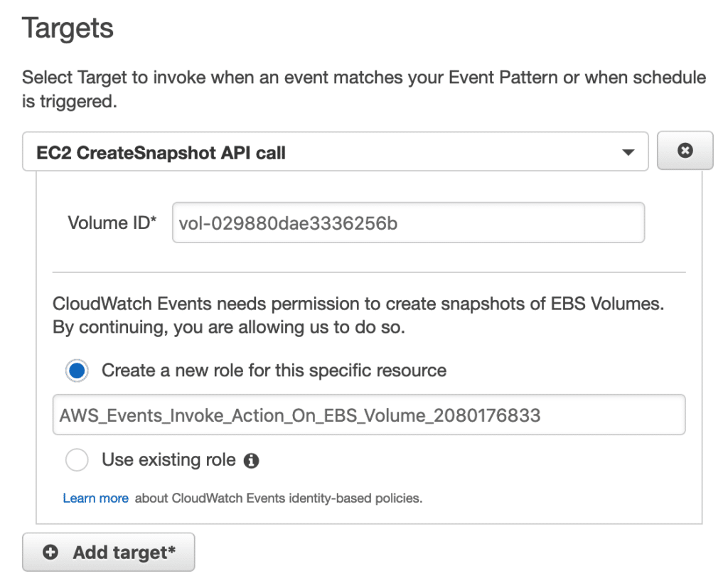This screenshot has width=728, height=586.
Task: Open the EC2 CreateSnapshot API call dropdown
Action: point(334,151)
